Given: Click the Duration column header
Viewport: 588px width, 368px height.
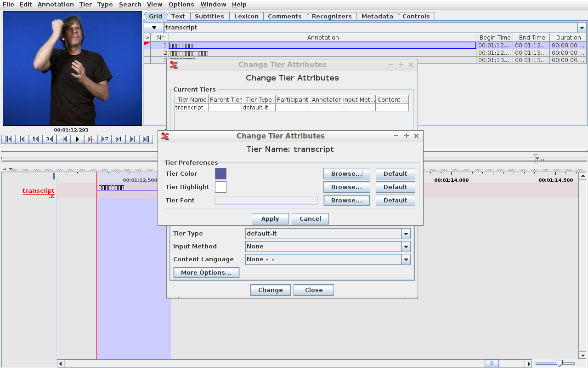Looking at the screenshot, I should pyautogui.click(x=568, y=38).
